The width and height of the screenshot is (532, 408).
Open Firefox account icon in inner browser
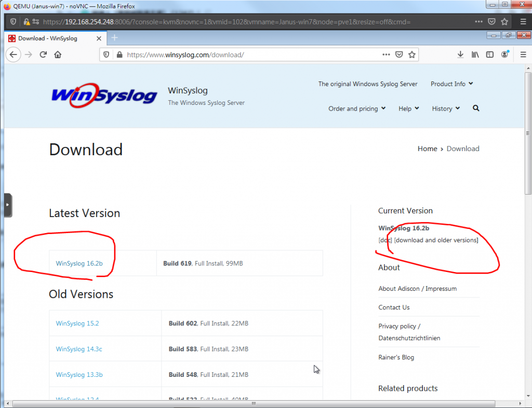pyautogui.click(x=505, y=54)
